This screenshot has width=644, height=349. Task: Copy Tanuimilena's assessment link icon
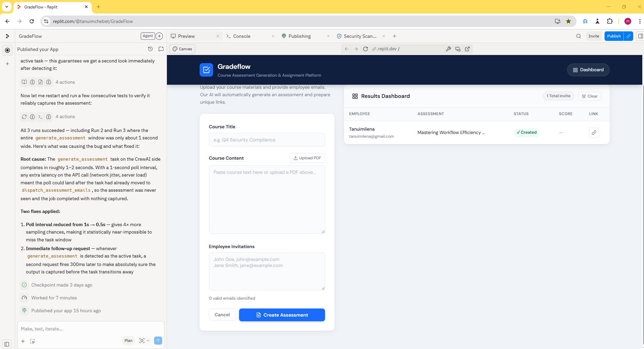tap(594, 133)
